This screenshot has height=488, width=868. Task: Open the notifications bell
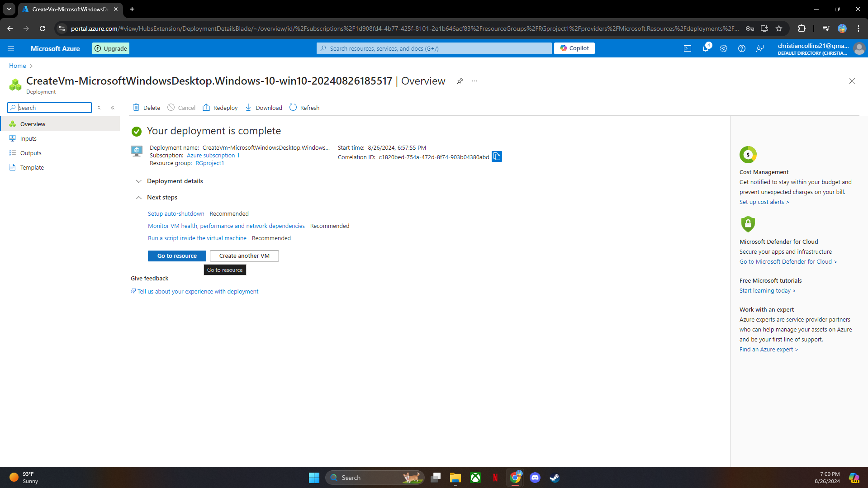[x=706, y=48]
